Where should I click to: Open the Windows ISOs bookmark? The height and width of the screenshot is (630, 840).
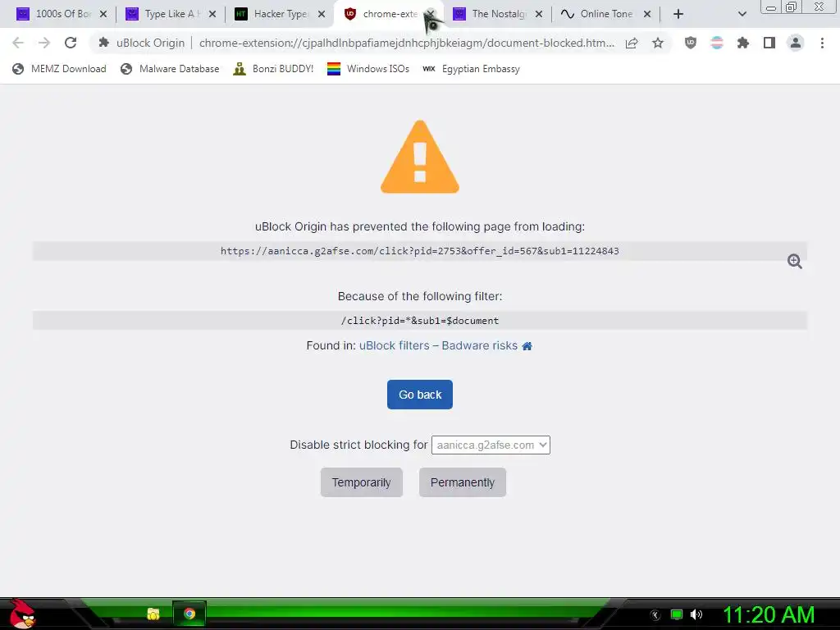coord(368,69)
